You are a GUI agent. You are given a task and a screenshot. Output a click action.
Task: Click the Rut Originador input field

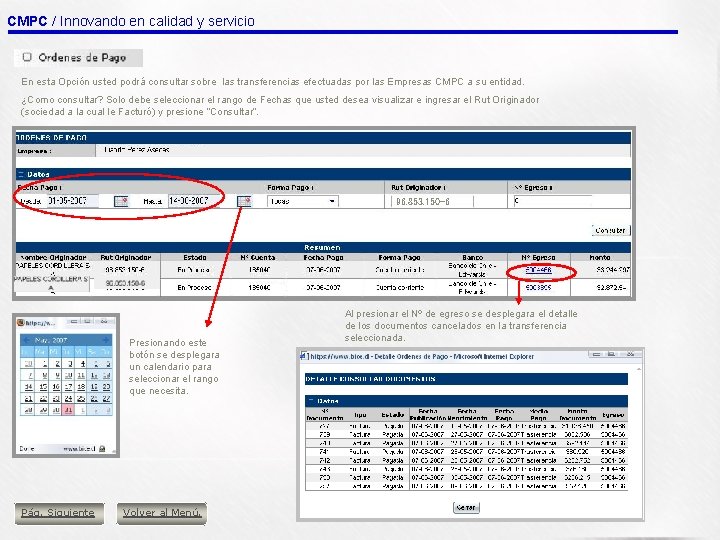pos(432,201)
